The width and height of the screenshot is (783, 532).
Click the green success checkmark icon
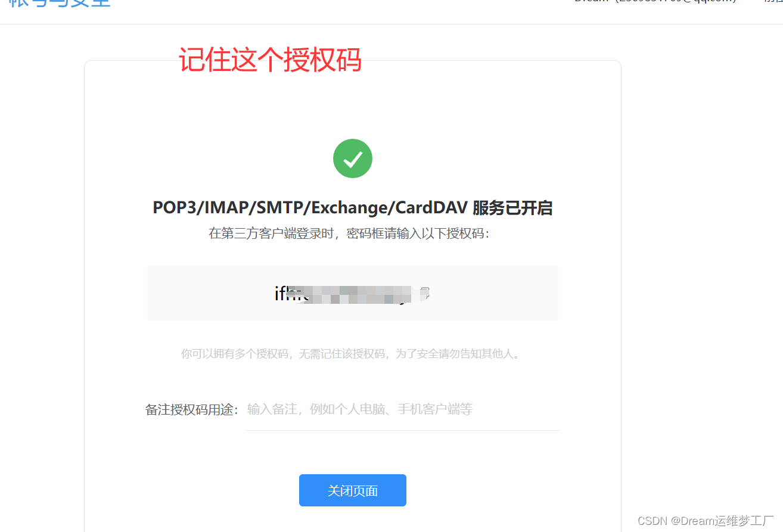(x=353, y=158)
